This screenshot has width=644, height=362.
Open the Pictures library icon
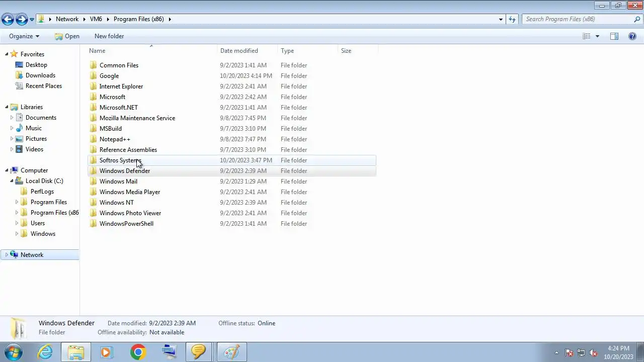[19, 139]
